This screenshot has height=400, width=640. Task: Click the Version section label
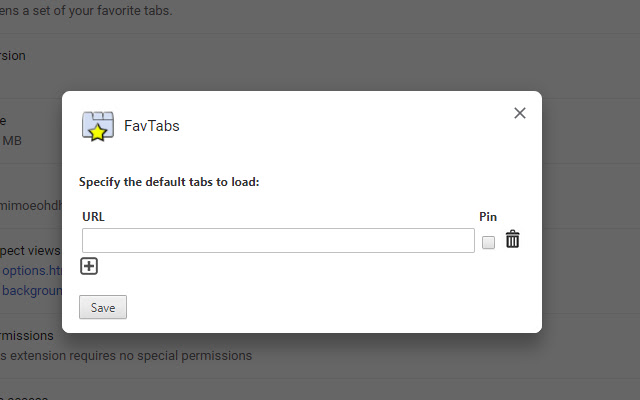click(x=14, y=55)
